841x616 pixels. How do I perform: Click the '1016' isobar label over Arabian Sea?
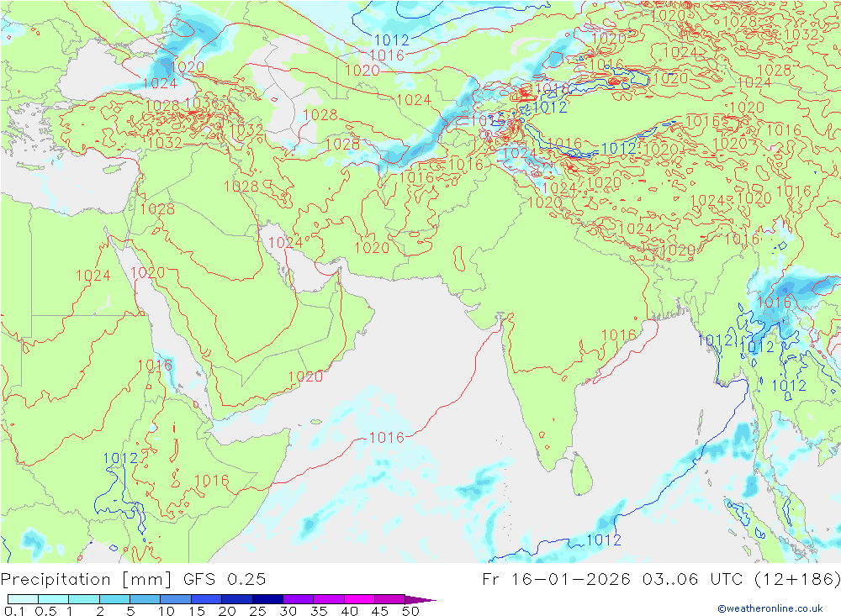[387, 438]
